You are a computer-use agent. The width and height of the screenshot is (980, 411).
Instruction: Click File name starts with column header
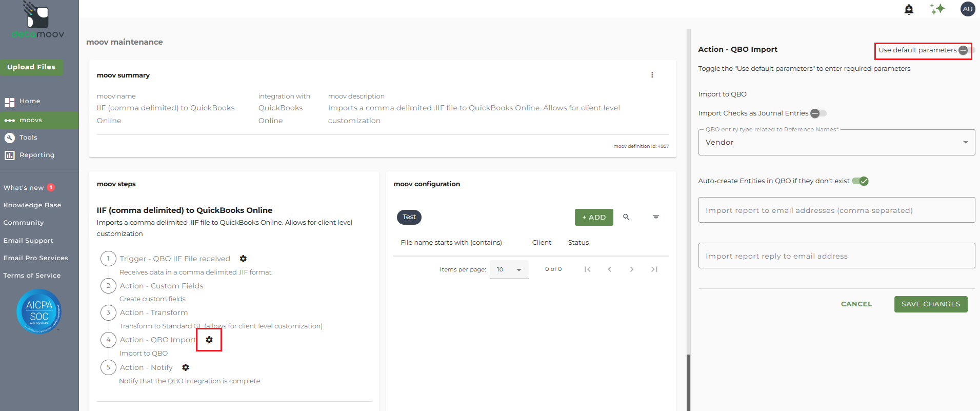451,243
